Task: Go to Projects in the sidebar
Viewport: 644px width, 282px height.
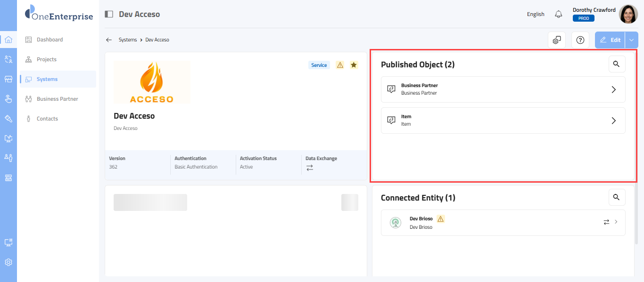Action: (x=46, y=59)
